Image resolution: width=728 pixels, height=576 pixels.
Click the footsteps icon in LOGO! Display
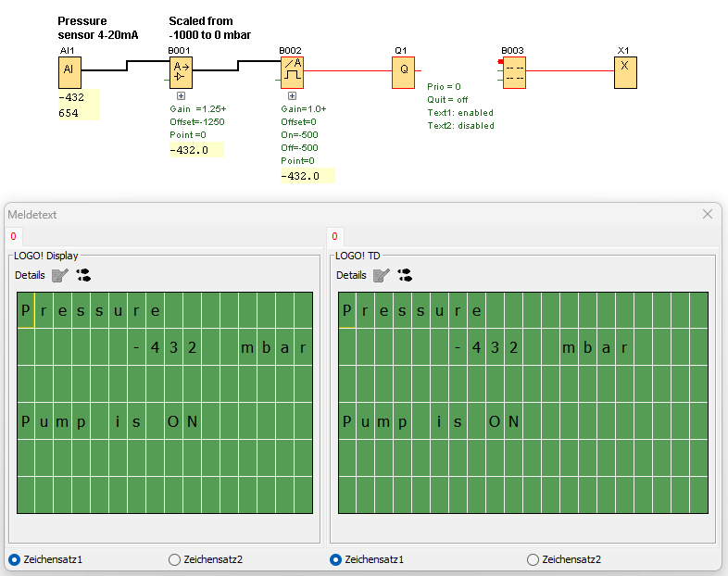pyautogui.click(x=83, y=275)
